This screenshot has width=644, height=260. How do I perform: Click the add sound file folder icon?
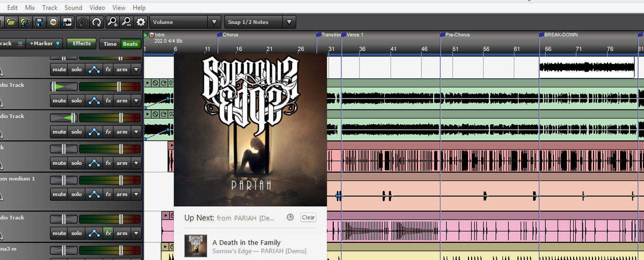click(x=25, y=22)
